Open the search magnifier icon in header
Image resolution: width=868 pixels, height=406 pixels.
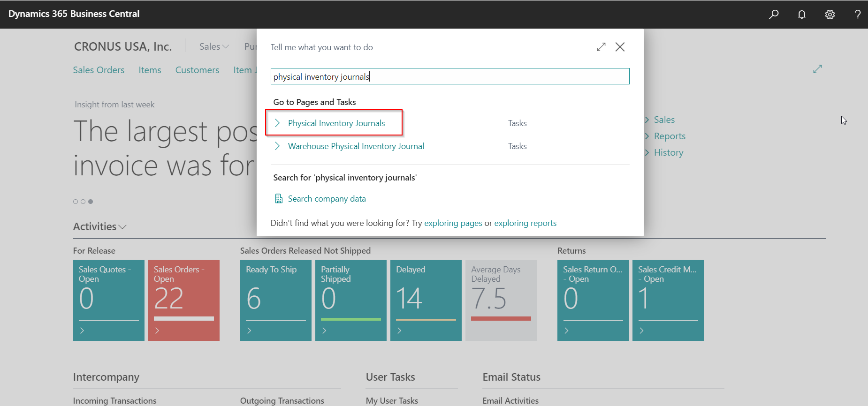click(774, 14)
